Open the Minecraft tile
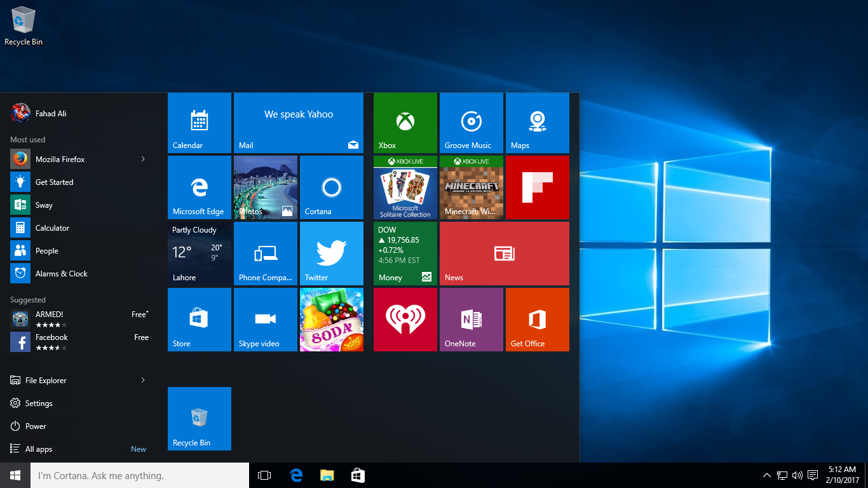The width and height of the screenshot is (868, 488). pos(471,187)
